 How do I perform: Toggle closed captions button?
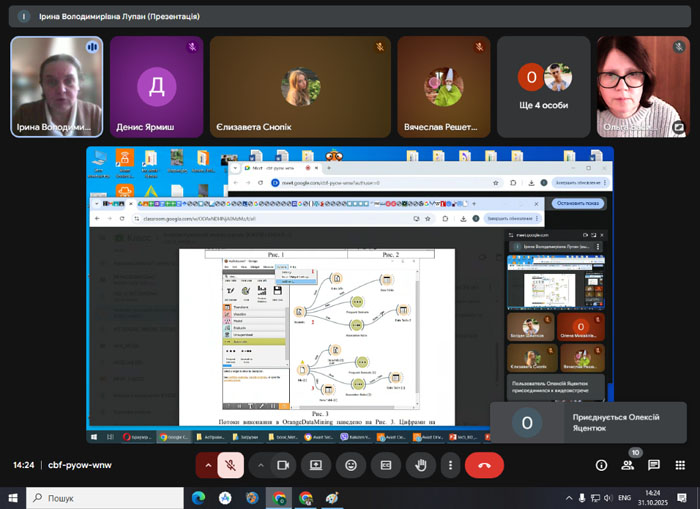[x=386, y=465]
